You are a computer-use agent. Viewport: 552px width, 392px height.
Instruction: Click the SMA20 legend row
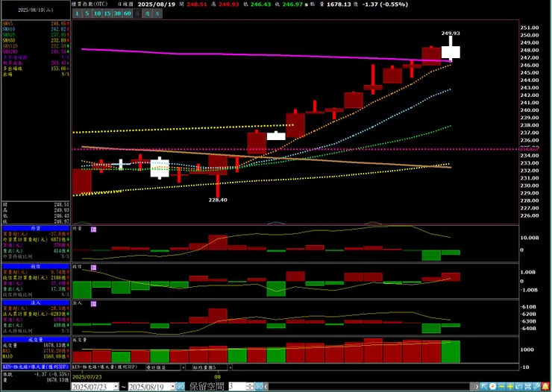coord(36,34)
